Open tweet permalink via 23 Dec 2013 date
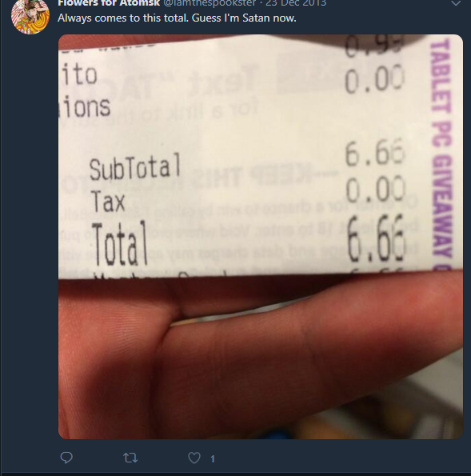 (296, 3)
